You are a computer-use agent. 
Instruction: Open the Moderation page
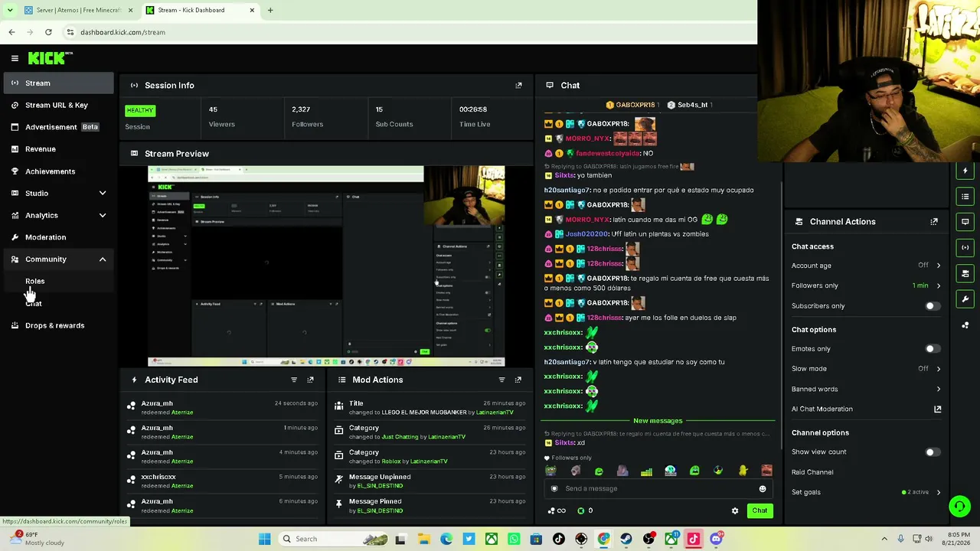(57, 237)
